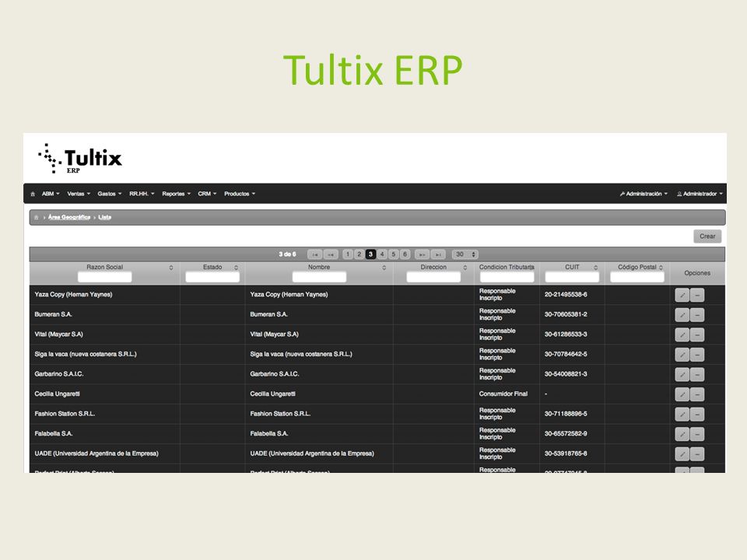Edit the Falabella S.A. row

pos(682,434)
